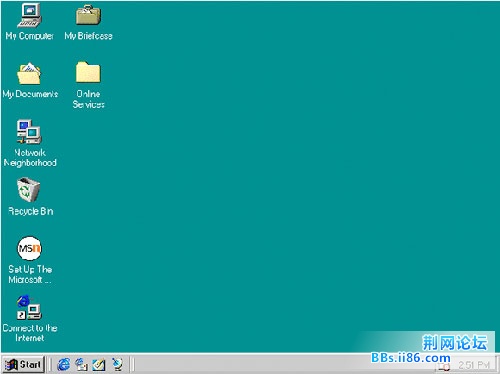Click the system tray icon beside clock
The height and width of the screenshot is (374, 500).
coord(444,367)
